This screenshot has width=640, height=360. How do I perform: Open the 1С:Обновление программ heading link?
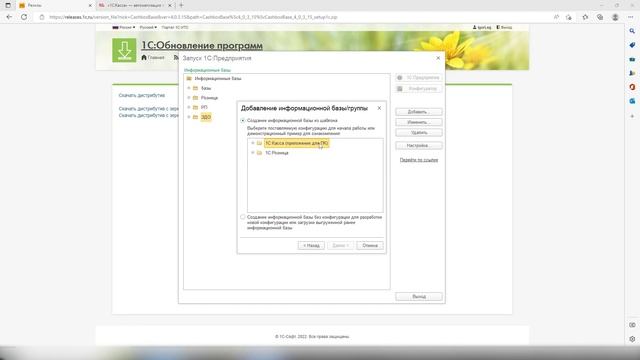[x=202, y=45]
